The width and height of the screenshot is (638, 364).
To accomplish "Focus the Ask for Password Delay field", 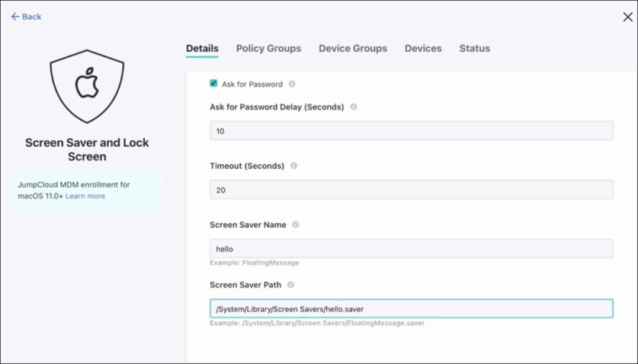I will (411, 131).
